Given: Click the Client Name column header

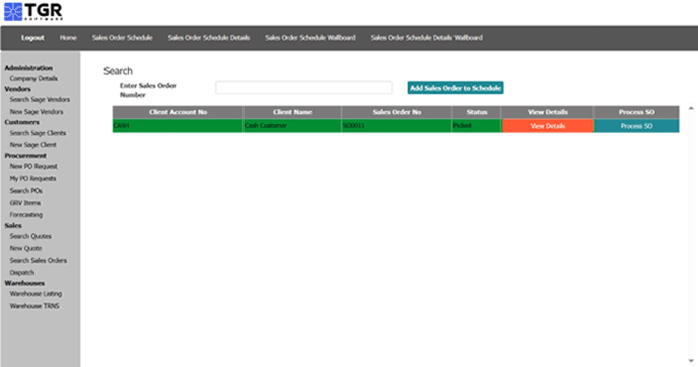Looking at the screenshot, I should [x=292, y=112].
